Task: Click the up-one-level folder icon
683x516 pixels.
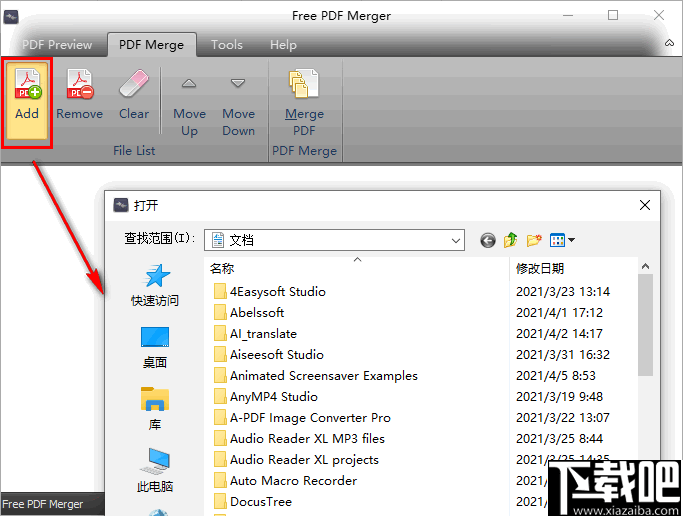Action: 511,240
